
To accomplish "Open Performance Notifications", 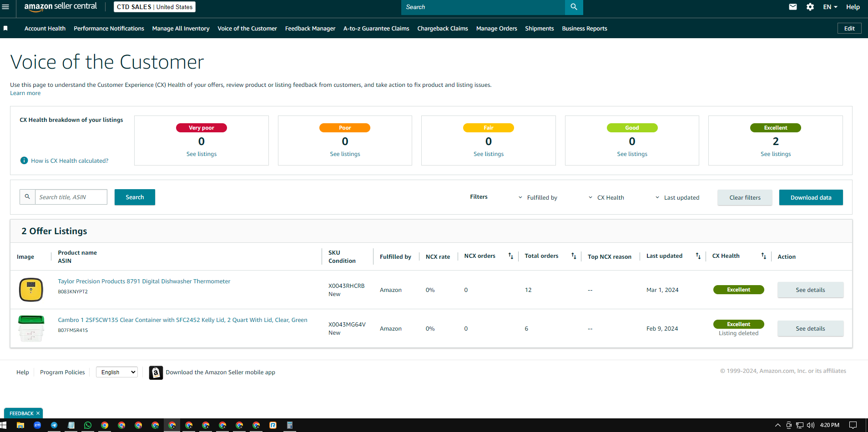I will (x=109, y=28).
